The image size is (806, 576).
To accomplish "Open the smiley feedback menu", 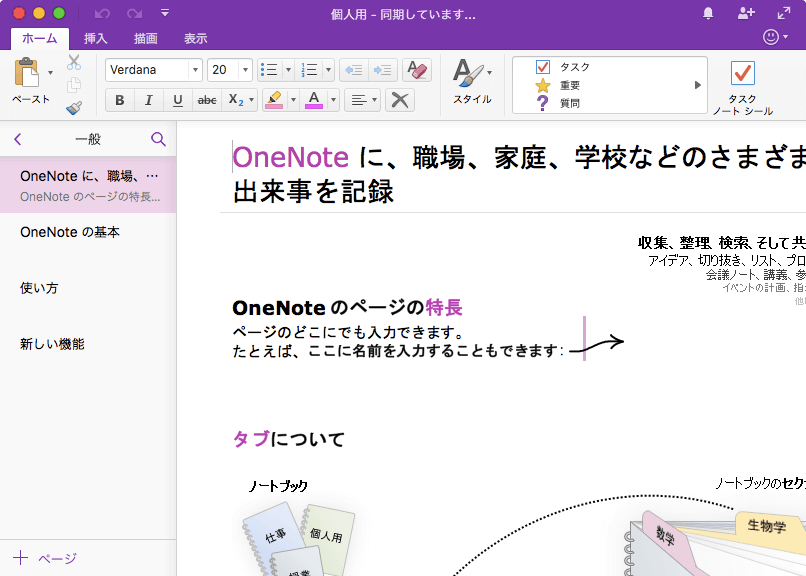I will [x=775, y=37].
